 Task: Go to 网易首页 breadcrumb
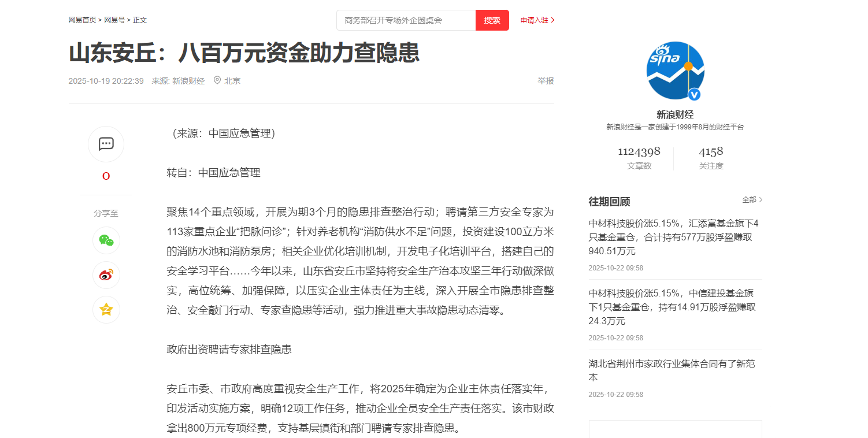point(82,20)
